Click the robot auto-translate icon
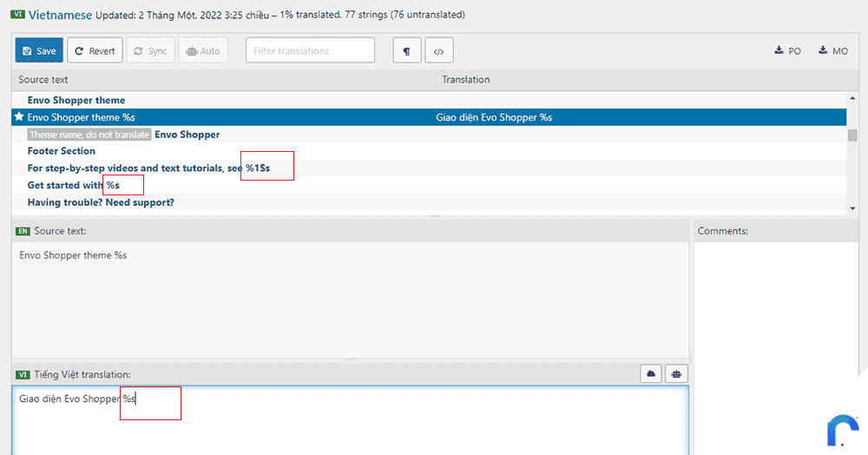 (x=676, y=374)
